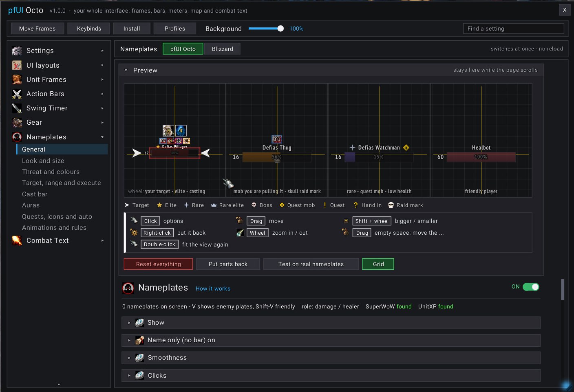
Task: Click the Rare elite crown legend icon
Action: pos(214,205)
